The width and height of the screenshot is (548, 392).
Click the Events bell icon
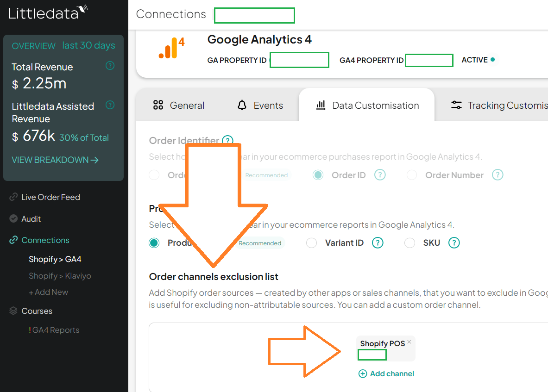click(242, 105)
